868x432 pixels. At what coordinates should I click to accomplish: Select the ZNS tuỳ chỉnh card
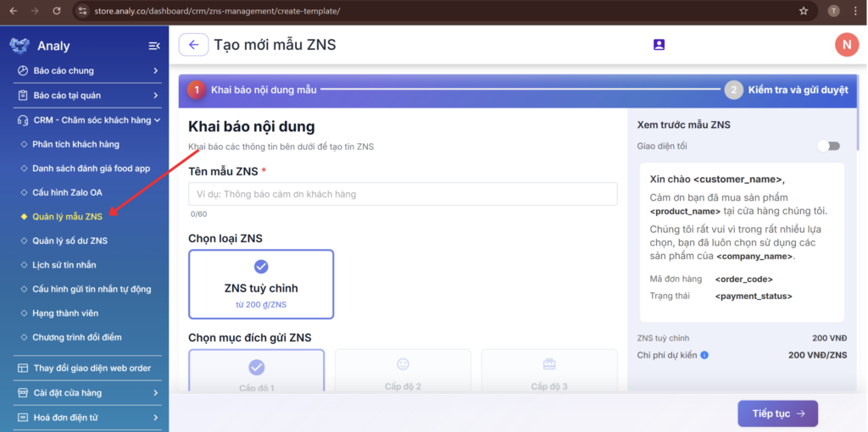click(261, 284)
